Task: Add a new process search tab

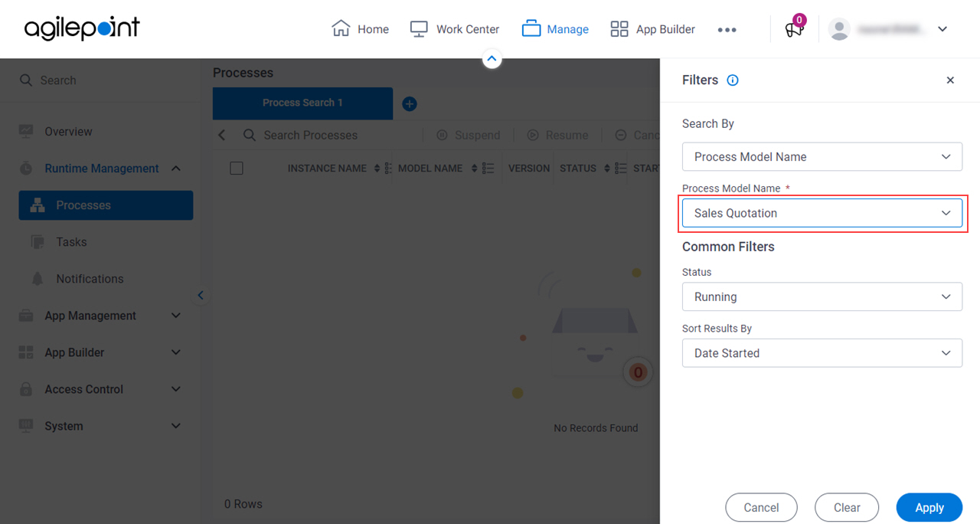Action: pyautogui.click(x=410, y=104)
